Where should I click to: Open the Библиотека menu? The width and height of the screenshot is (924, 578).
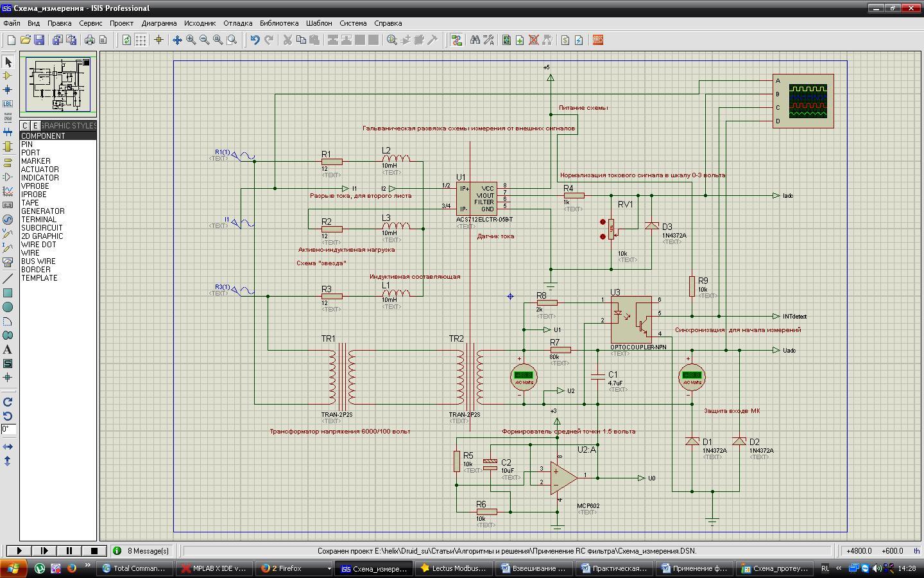[278, 23]
